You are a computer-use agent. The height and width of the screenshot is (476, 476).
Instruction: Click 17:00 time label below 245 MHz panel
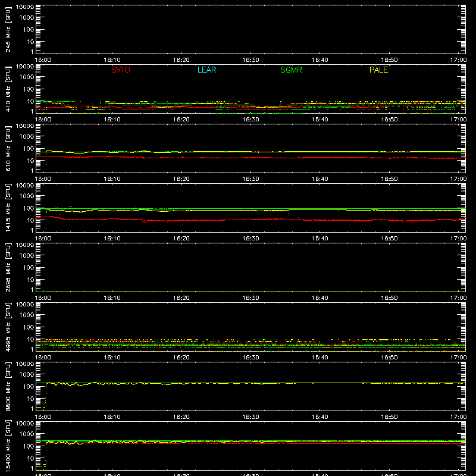point(458,60)
